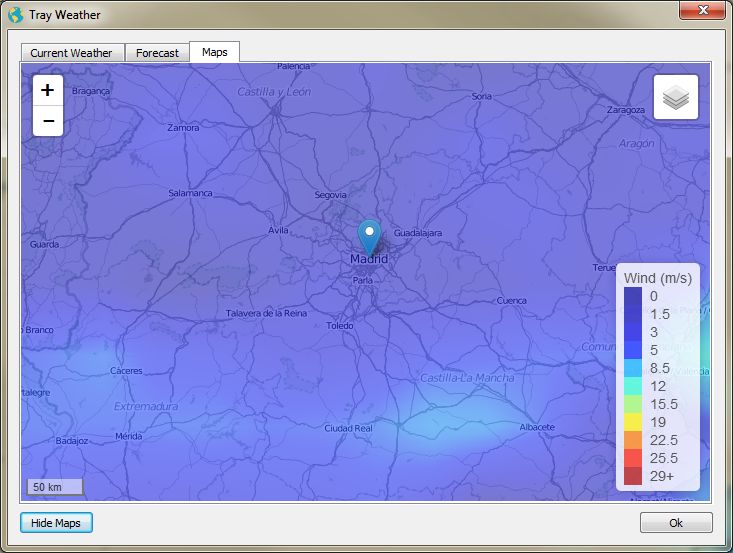The height and width of the screenshot is (553, 733).
Task: Click the 50 km map scale indicator
Action: (55, 487)
